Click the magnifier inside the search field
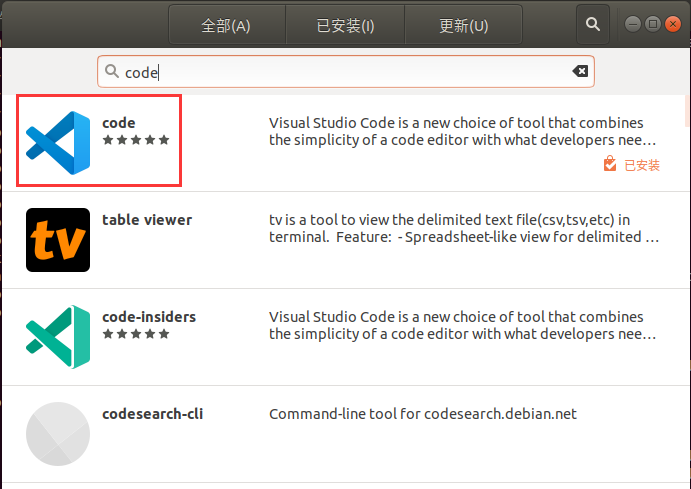 pos(112,71)
